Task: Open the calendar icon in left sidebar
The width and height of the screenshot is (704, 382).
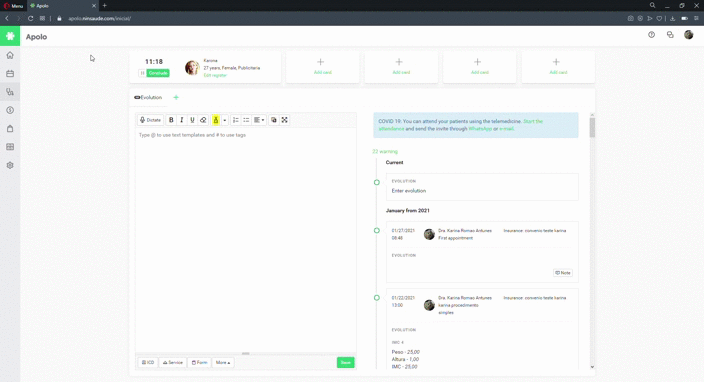Action: 10,74
